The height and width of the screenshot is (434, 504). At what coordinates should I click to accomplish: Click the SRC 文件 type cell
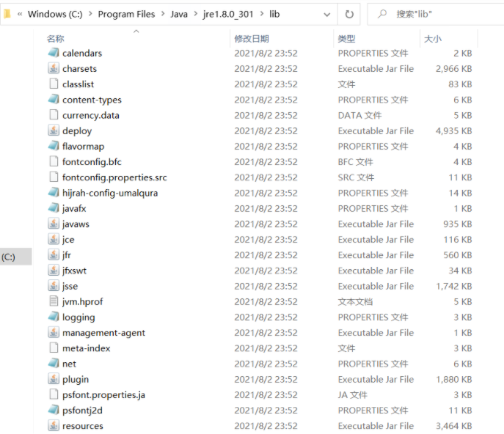356,177
